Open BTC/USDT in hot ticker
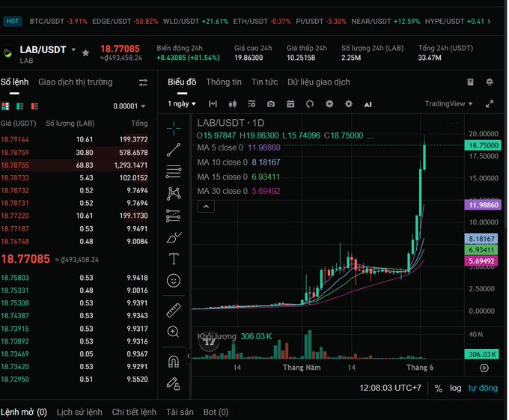This screenshot has width=509, height=420. coord(58,22)
